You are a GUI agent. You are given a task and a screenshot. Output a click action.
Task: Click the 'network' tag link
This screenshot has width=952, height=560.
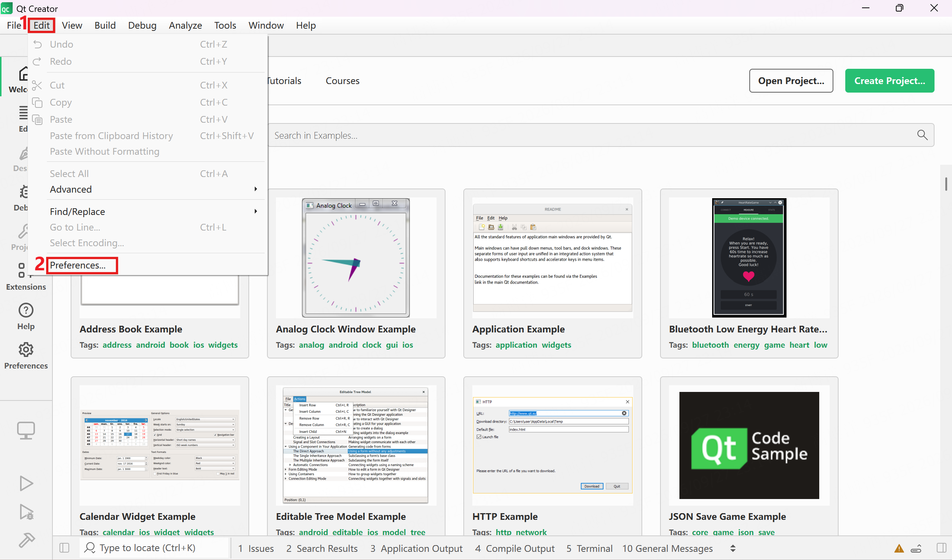click(531, 532)
